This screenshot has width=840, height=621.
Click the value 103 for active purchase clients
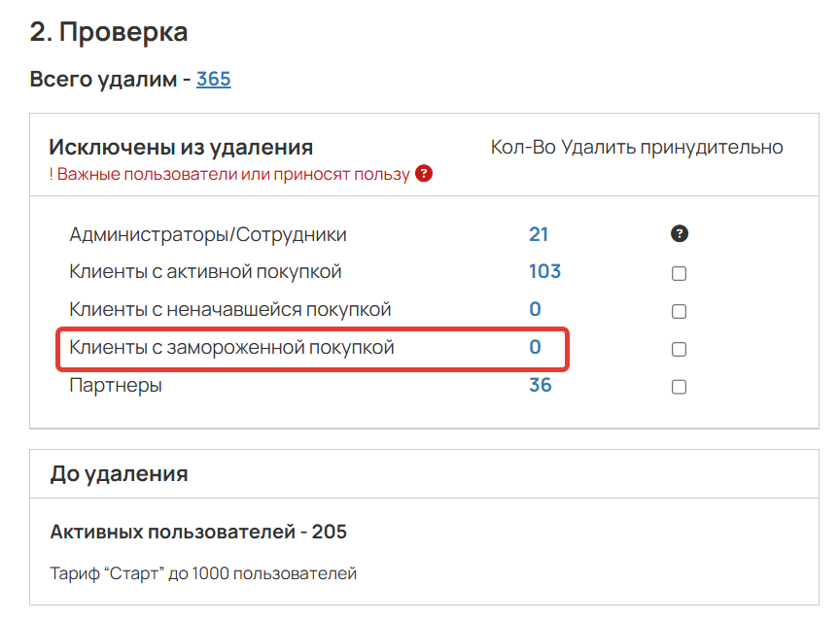click(x=546, y=271)
